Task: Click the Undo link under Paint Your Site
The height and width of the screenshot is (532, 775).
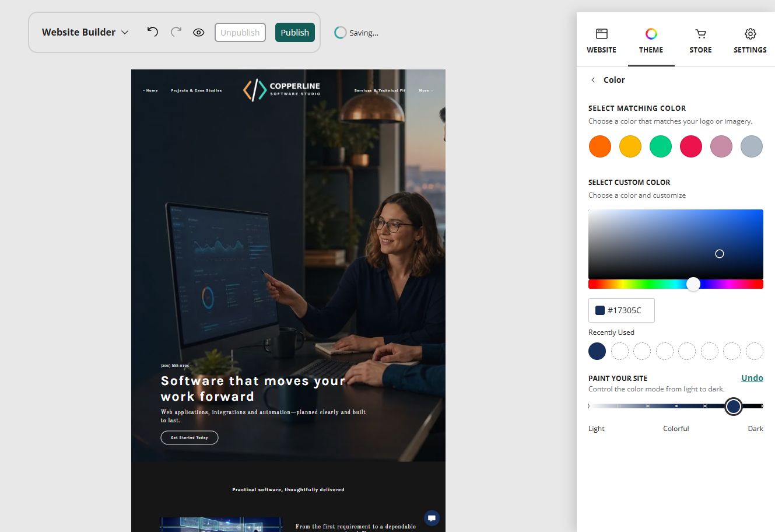Action: (752, 378)
